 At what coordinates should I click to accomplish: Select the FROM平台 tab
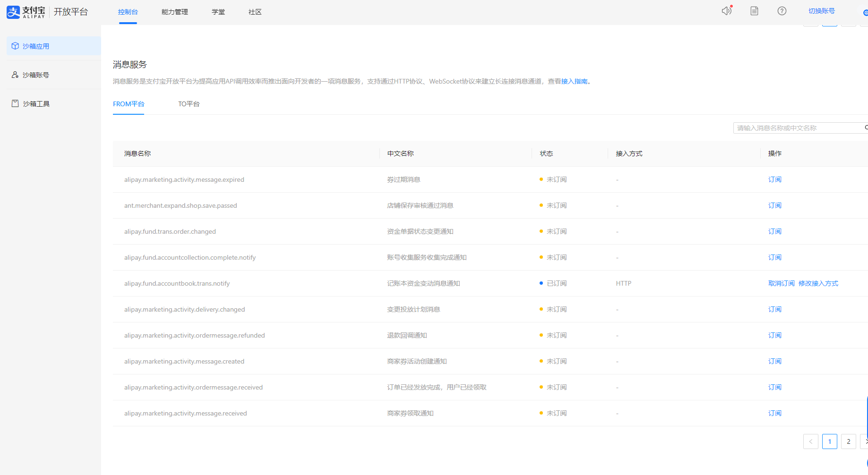[129, 104]
